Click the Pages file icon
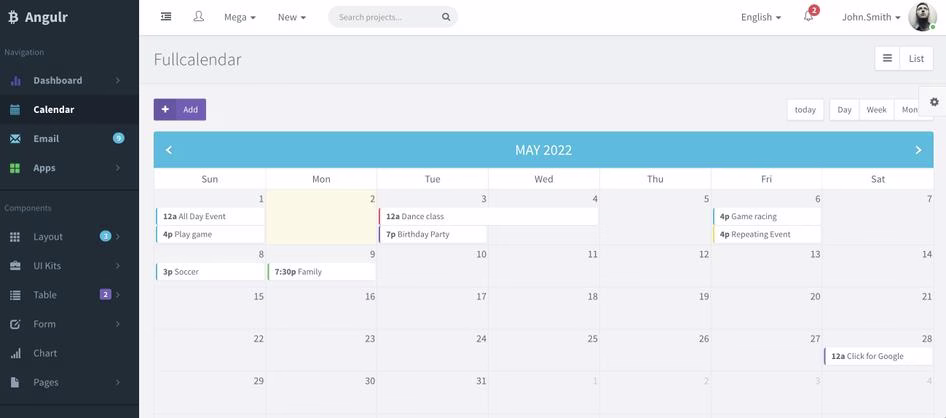The width and height of the screenshot is (946, 418). (16, 382)
